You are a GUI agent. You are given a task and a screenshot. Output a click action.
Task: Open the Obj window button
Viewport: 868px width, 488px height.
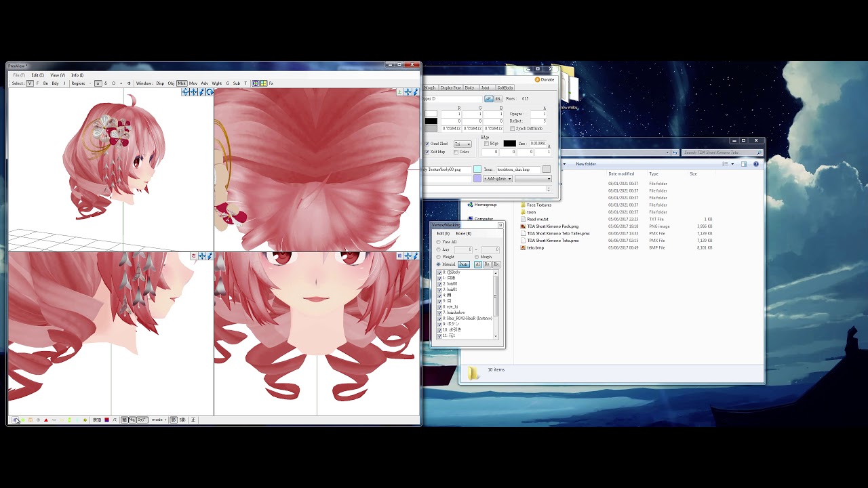click(x=171, y=83)
